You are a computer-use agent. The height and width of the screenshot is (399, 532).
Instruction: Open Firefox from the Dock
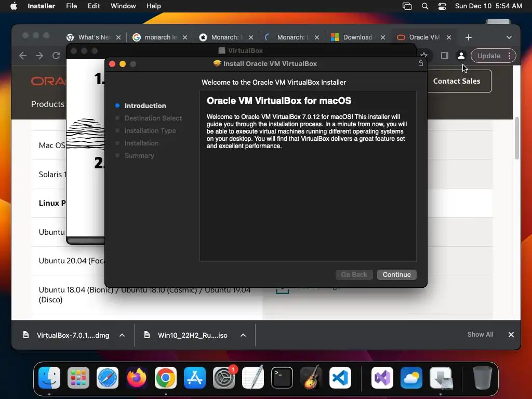137,378
